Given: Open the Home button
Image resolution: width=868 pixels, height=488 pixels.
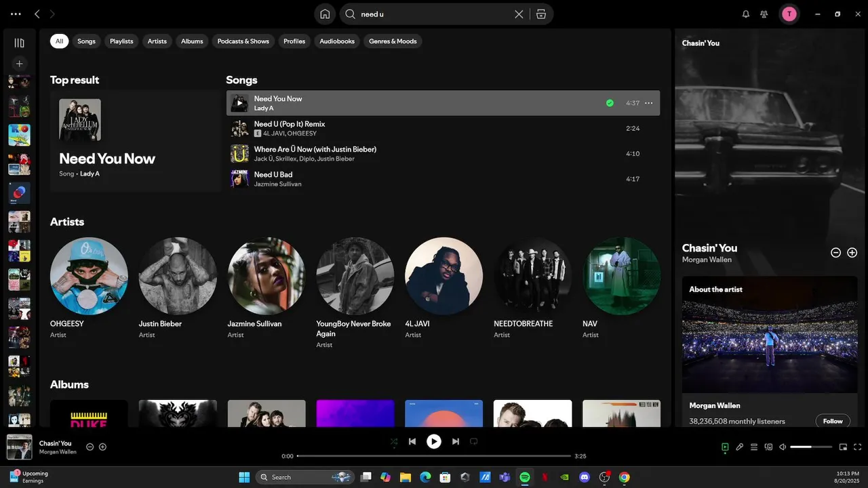Looking at the screenshot, I should pos(325,14).
